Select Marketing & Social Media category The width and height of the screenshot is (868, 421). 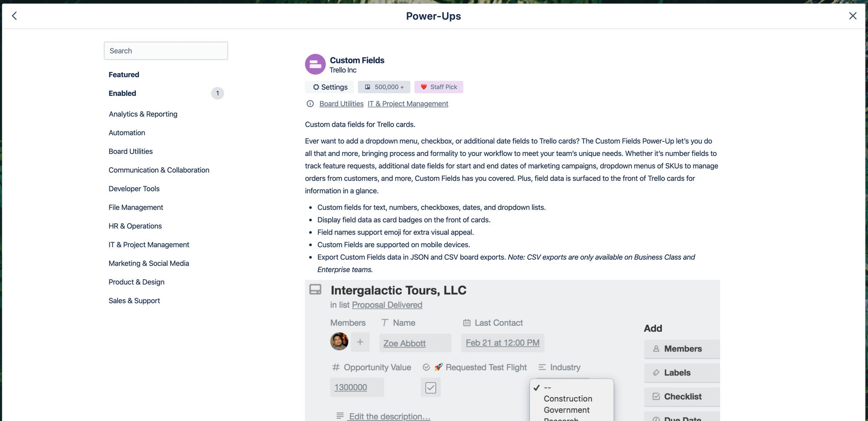coord(149,263)
